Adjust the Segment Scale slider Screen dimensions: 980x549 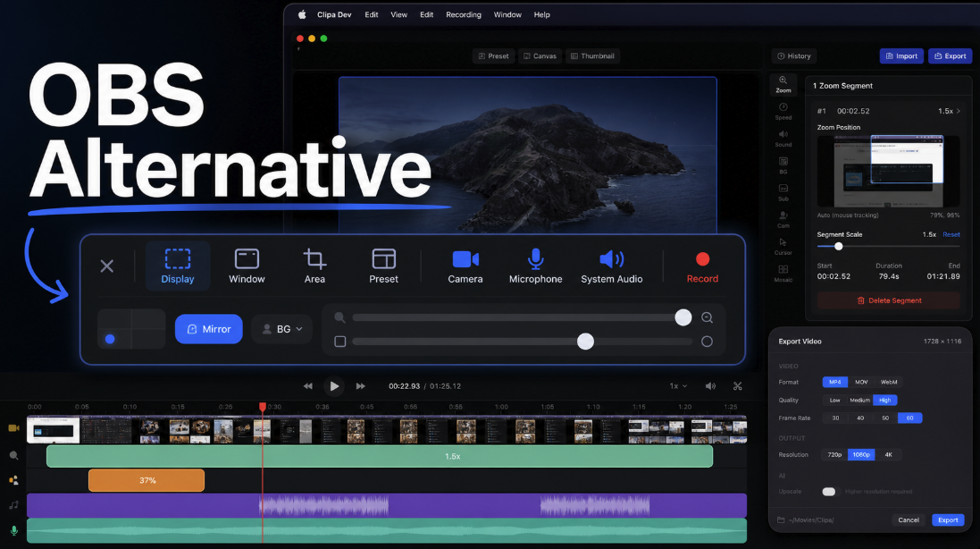pos(888,247)
